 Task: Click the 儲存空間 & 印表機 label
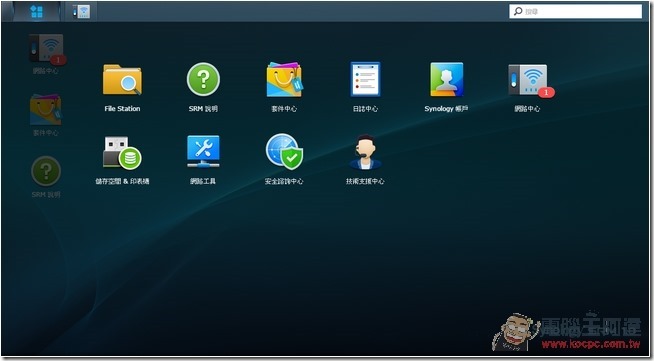pyautogui.click(x=122, y=181)
